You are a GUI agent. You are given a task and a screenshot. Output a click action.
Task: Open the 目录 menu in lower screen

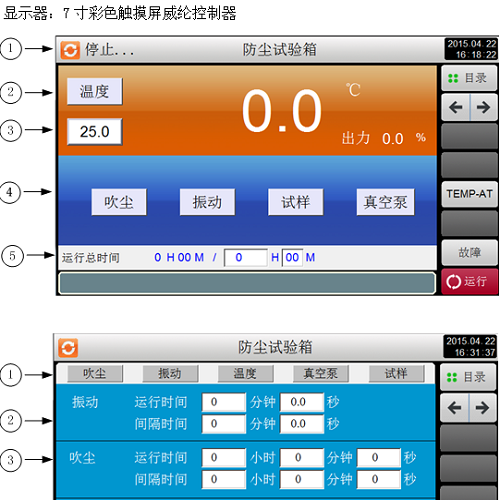(468, 377)
